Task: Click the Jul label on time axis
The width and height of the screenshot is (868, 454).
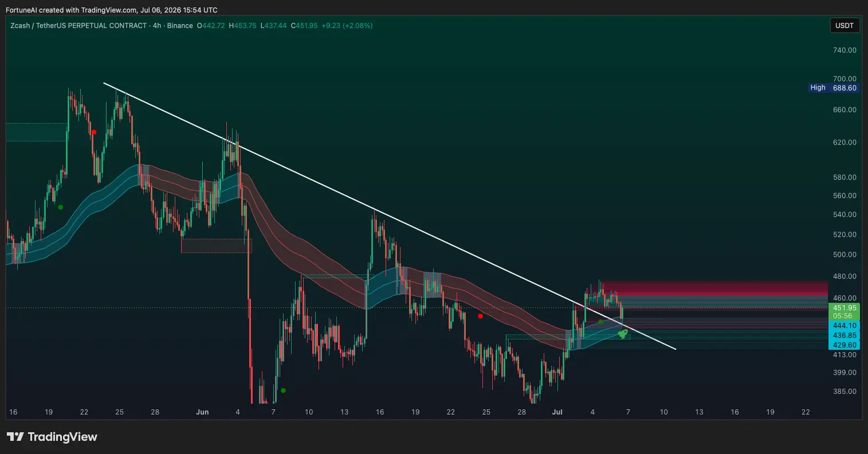Action: 557,412
